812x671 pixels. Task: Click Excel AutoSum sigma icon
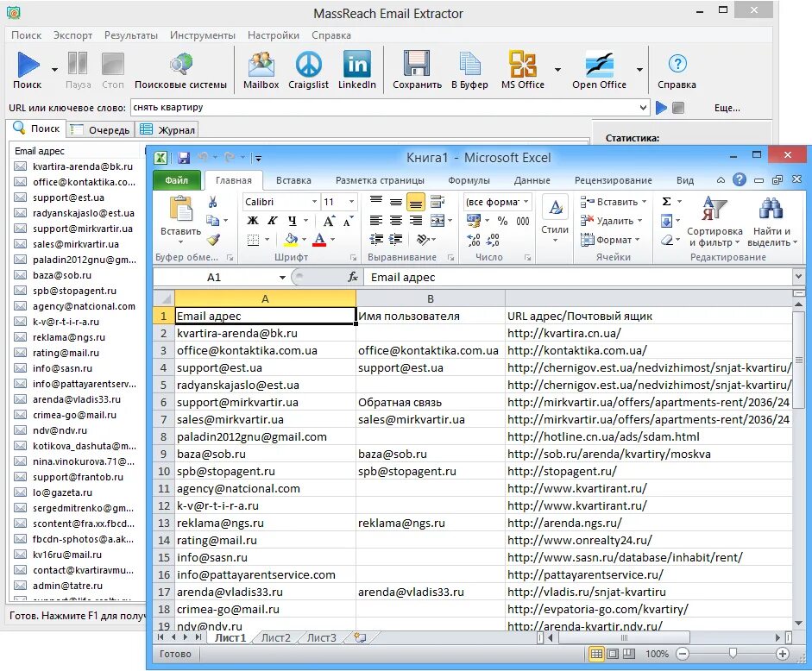coord(666,202)
